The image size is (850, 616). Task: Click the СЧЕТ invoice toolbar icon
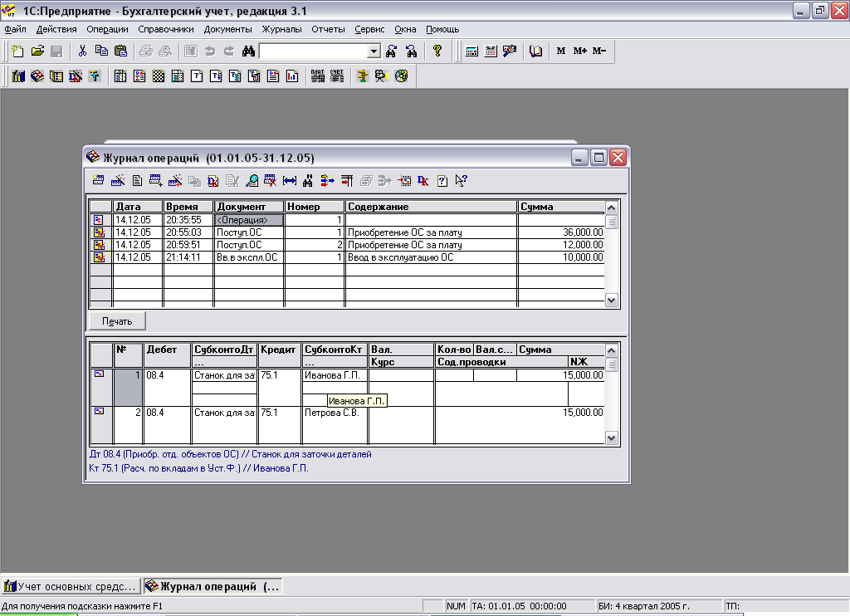tap(337, 76)
